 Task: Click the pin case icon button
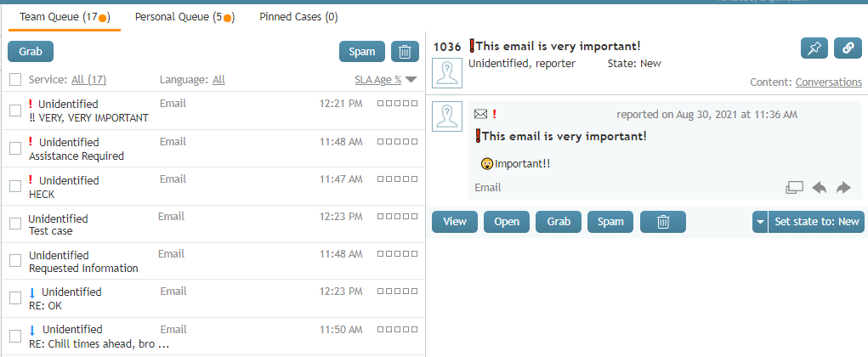[814, 48]
